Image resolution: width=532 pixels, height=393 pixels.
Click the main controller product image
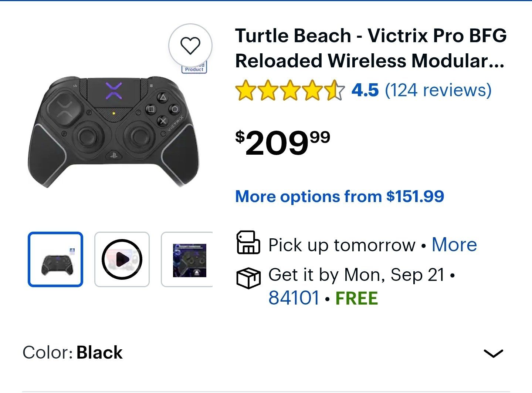tap(114, 132)
